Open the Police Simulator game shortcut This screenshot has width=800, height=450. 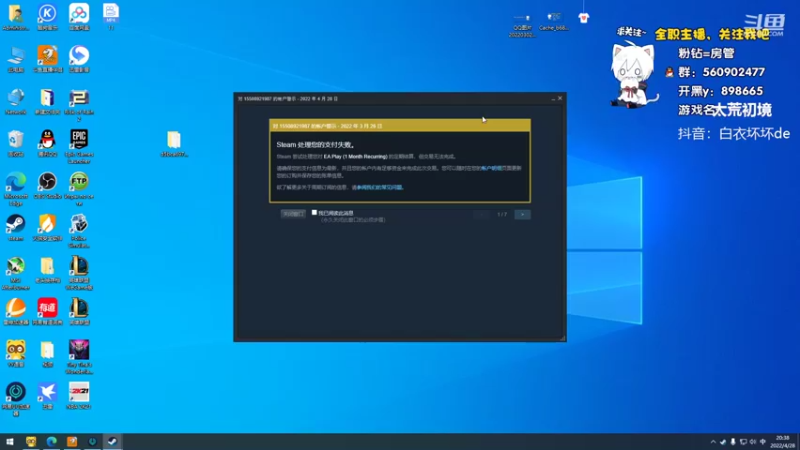[79, 231]
